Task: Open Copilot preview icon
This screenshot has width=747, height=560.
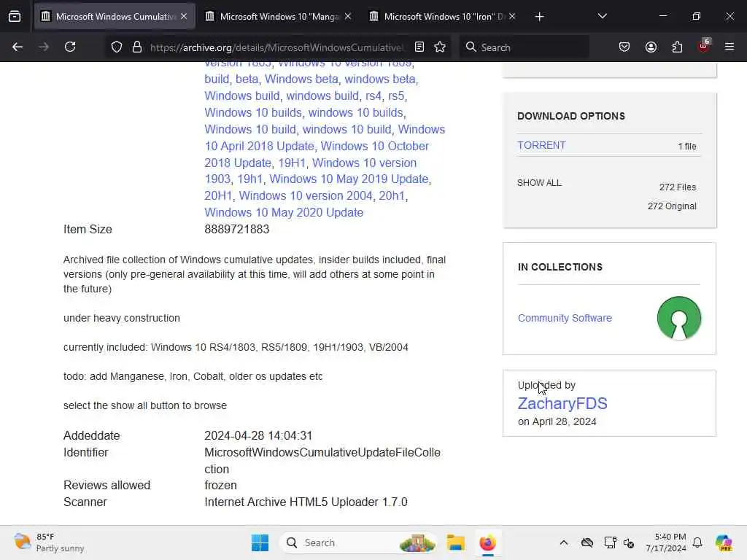Action: 724,542
